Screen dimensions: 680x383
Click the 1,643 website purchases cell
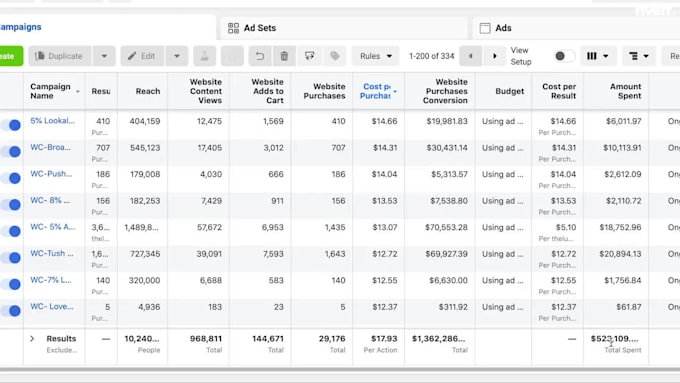335,254
